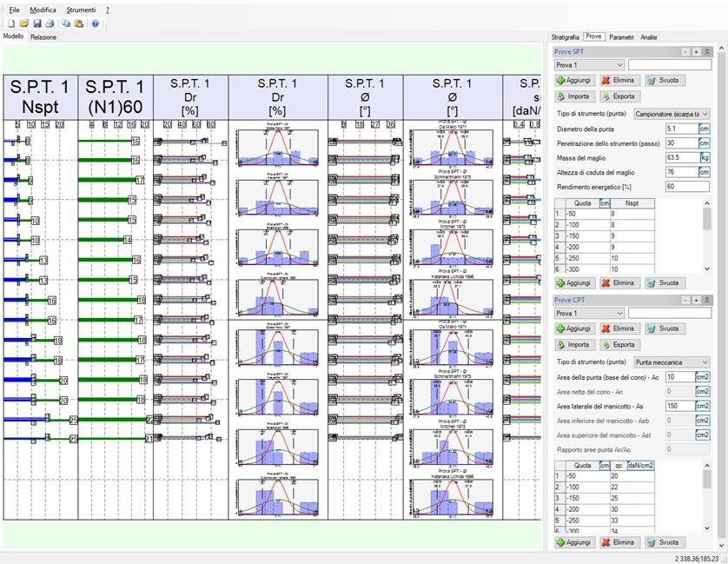Click scroll-down arrow of SPT Quota table

pos(706,269)
